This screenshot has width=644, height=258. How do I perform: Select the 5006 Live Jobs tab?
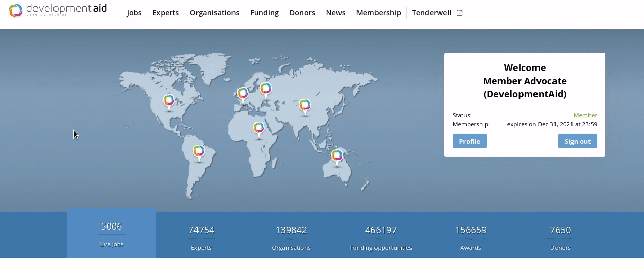[112, 234]
